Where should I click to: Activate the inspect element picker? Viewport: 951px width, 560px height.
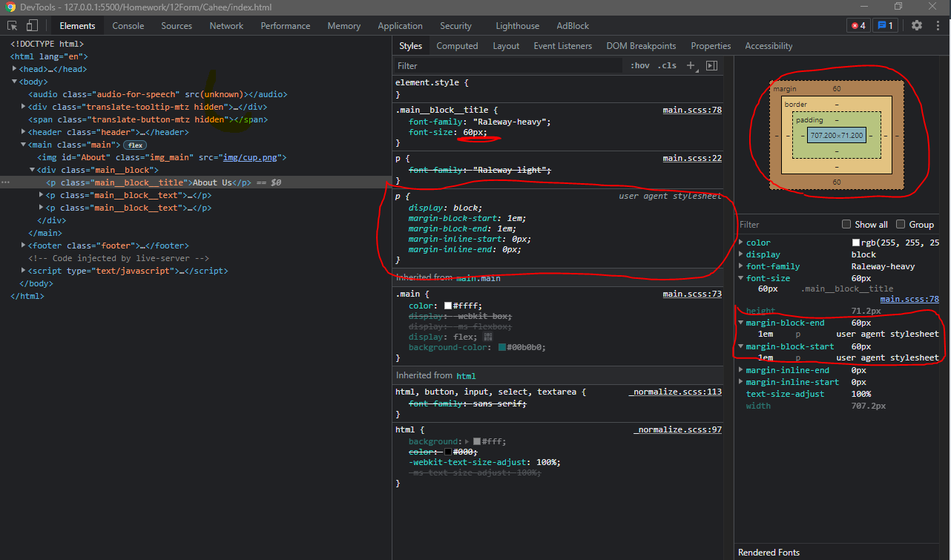tap(13, 25)
